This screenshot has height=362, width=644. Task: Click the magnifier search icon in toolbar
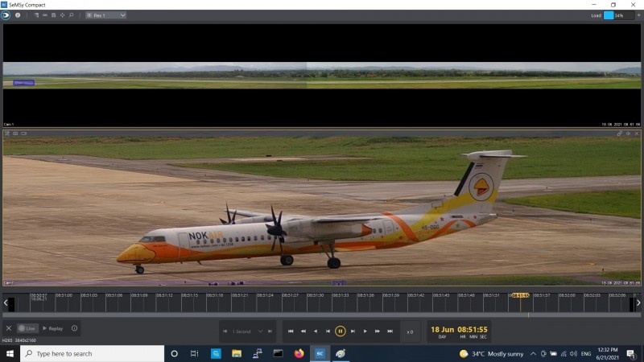[71, 15]
